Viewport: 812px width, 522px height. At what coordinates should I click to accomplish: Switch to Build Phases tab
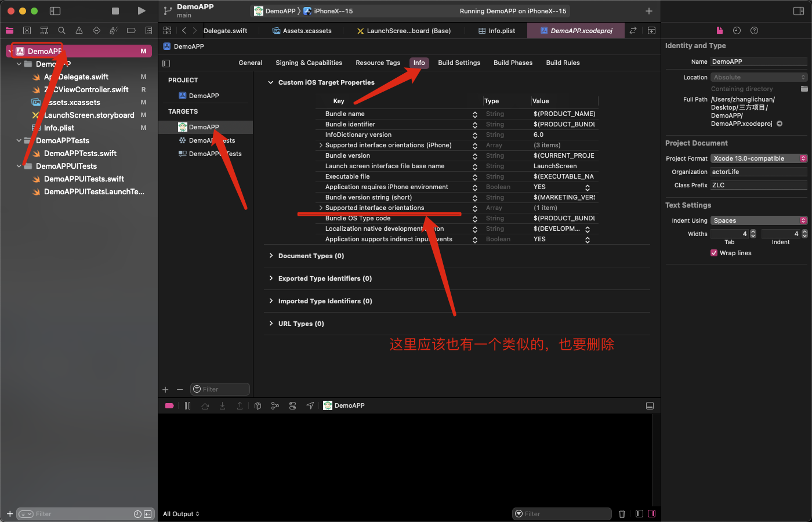click(x=513, y=63)
